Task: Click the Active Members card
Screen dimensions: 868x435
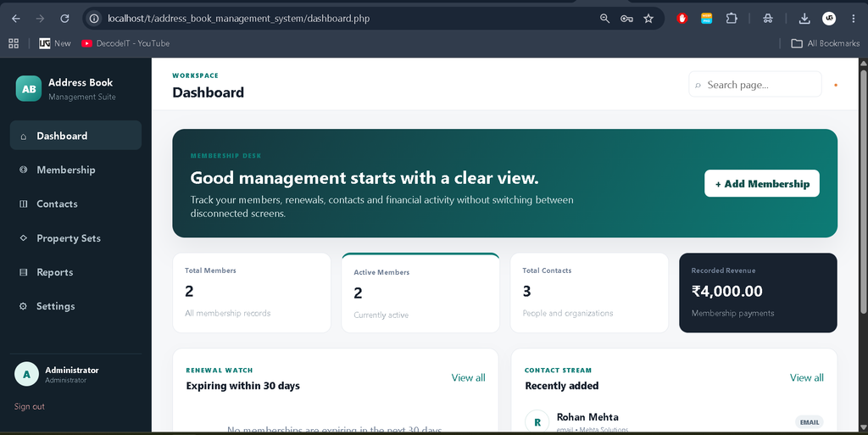Action: pyautogui.click(x=420, y=293)
